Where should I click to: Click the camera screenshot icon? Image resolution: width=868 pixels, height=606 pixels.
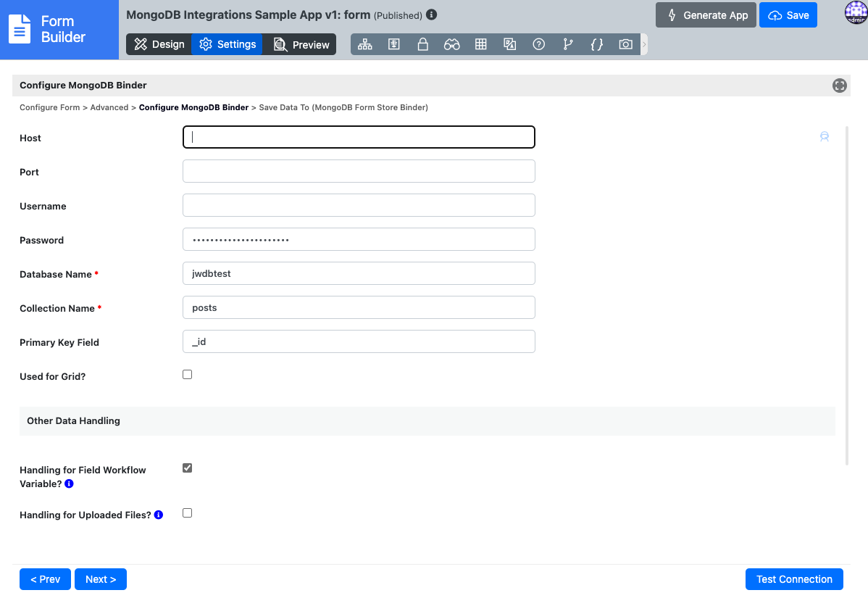point(626,44)
